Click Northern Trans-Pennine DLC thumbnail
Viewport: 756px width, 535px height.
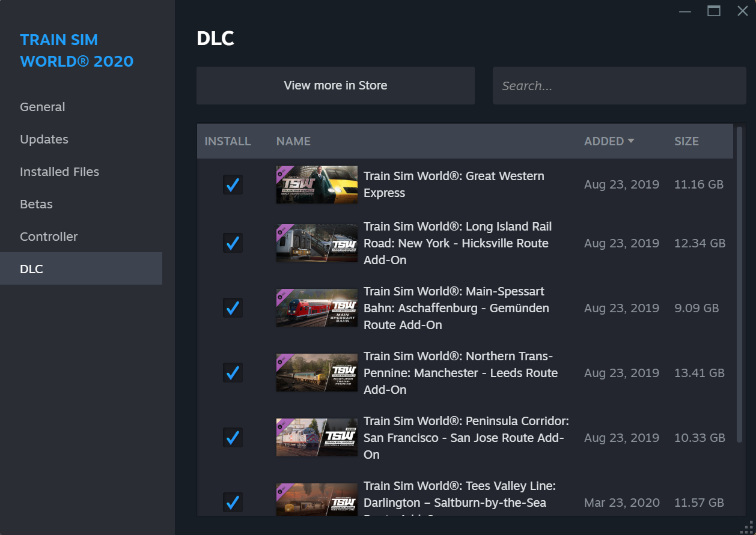tap(317, 373)
